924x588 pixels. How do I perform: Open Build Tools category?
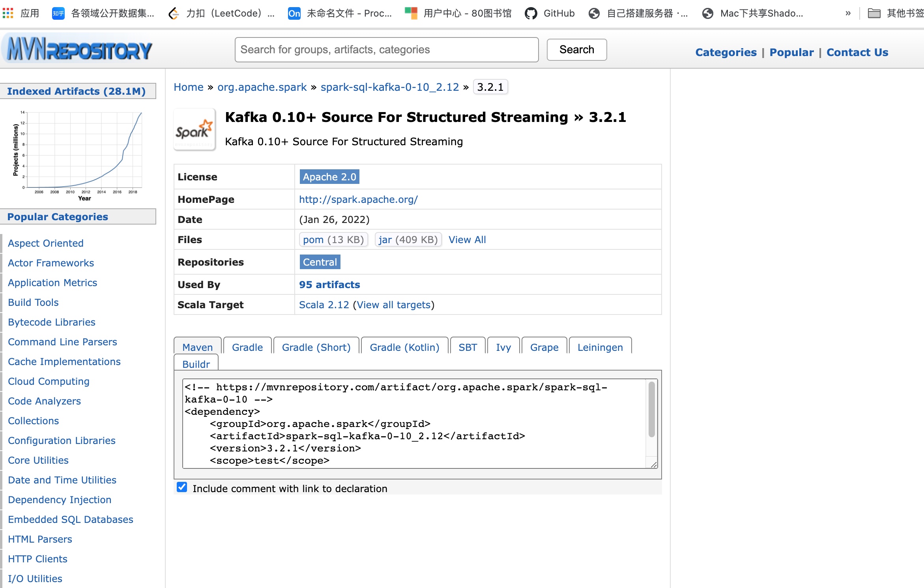(x=33, y=302)
